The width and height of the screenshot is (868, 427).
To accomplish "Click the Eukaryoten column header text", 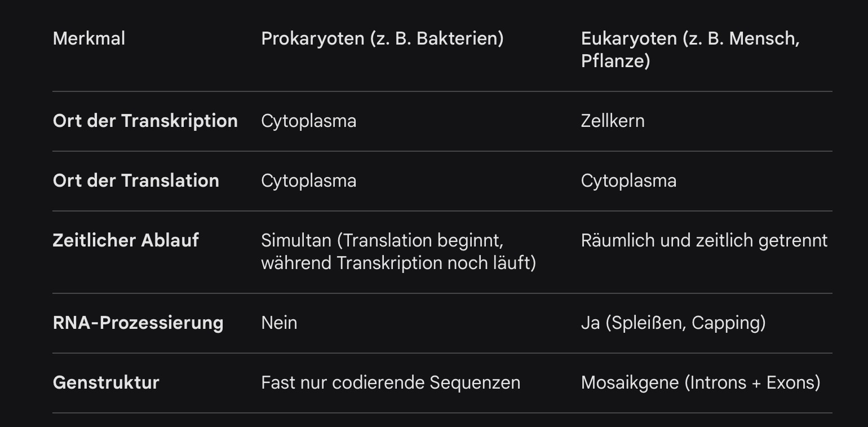I will (x=690, y=50).
